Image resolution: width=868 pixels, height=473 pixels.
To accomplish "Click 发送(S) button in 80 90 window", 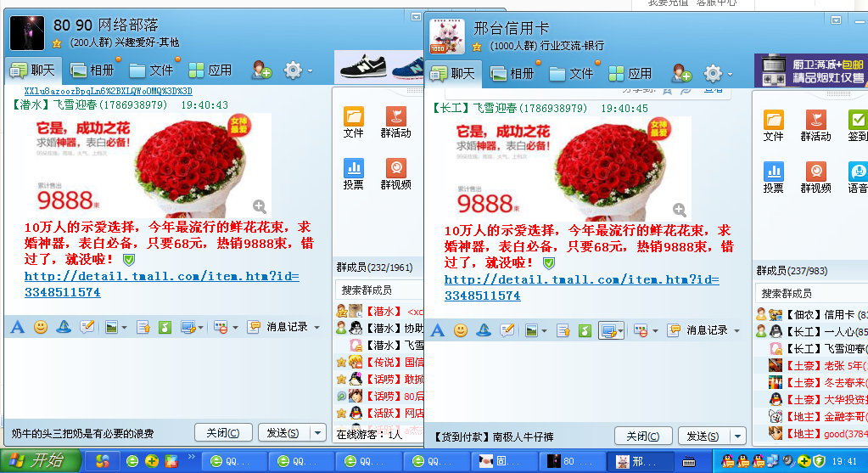I will [x=283, y=432].
